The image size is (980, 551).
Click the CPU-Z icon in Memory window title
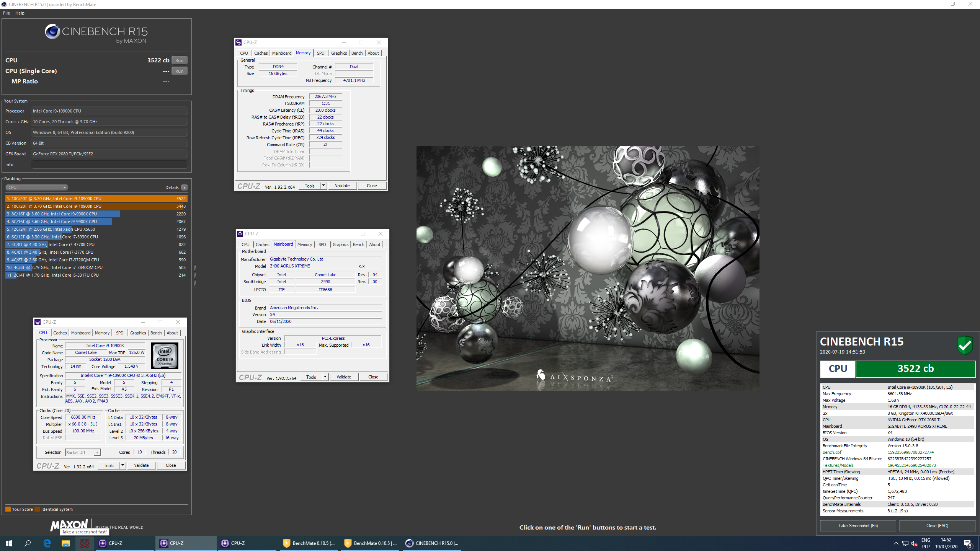[239, 42]
